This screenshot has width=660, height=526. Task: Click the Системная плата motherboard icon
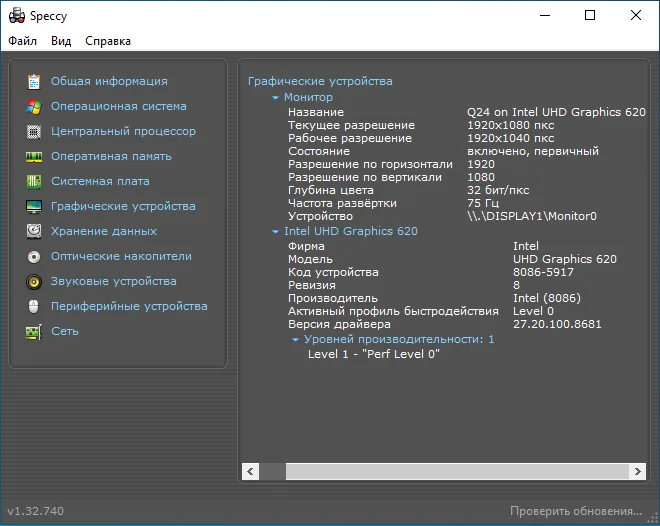tap(34, 181)
